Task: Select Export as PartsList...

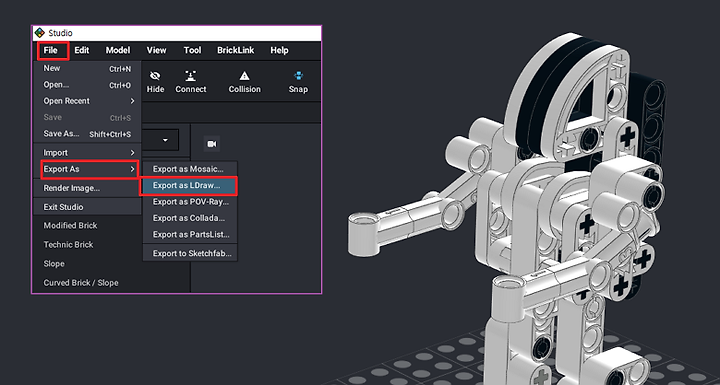Action: (190, 234)
